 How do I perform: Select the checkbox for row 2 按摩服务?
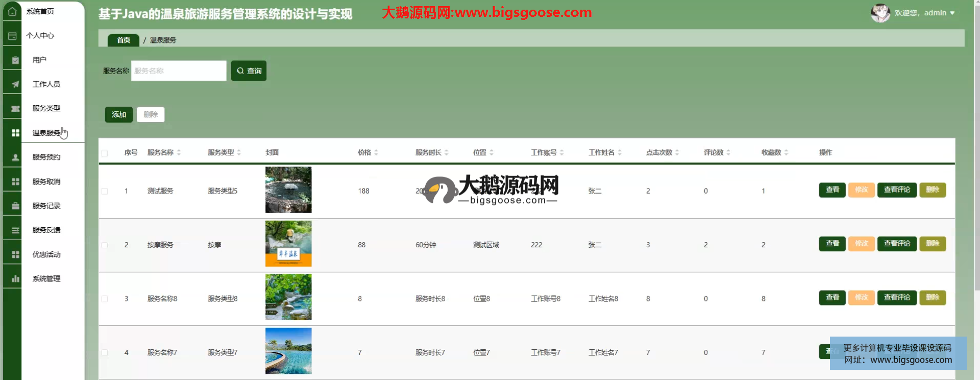pos(105,245)
